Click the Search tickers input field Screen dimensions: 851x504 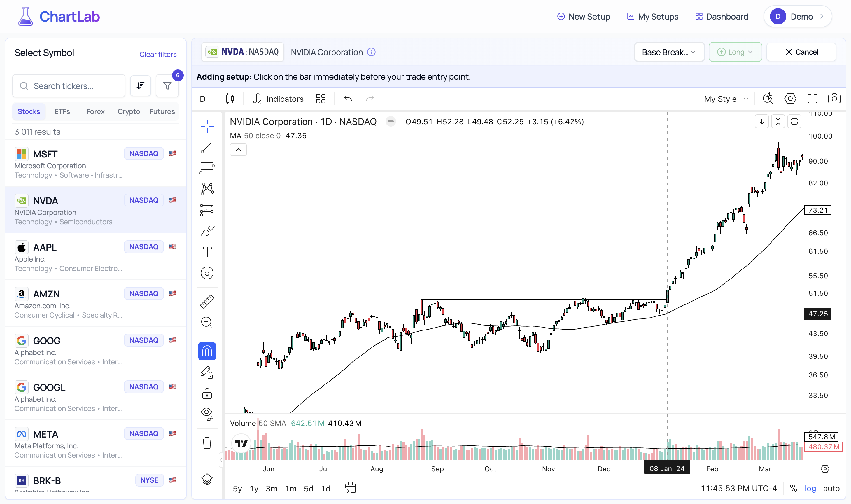click(x=69, y=86)
